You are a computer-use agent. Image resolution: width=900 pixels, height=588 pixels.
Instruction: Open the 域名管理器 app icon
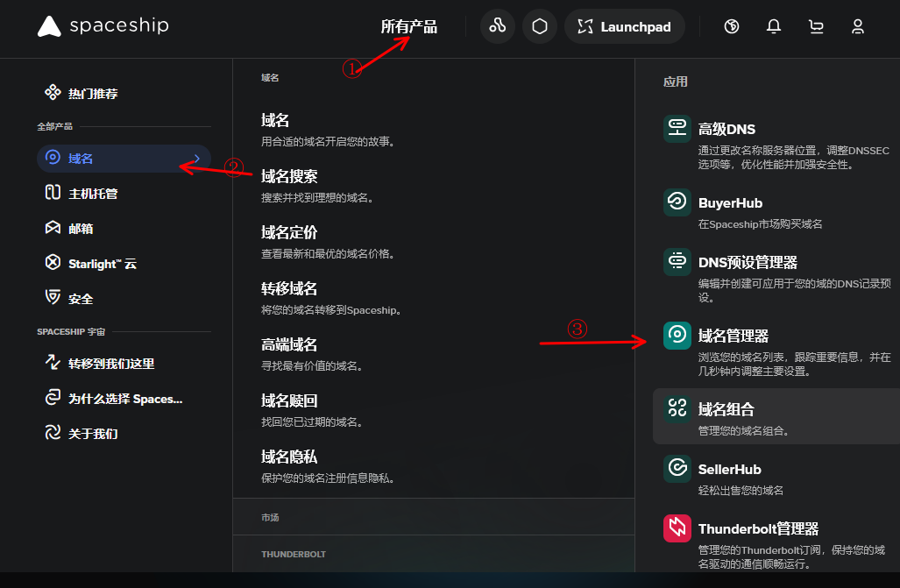point(677,336)
